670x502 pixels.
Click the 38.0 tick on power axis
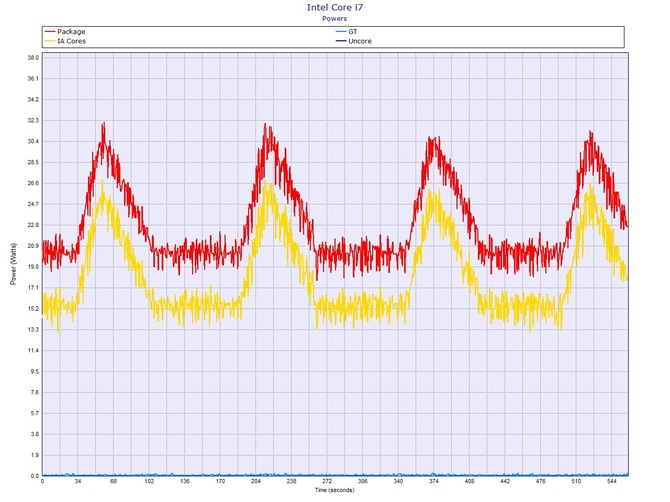pyautogui.click(x=31, y=57)
